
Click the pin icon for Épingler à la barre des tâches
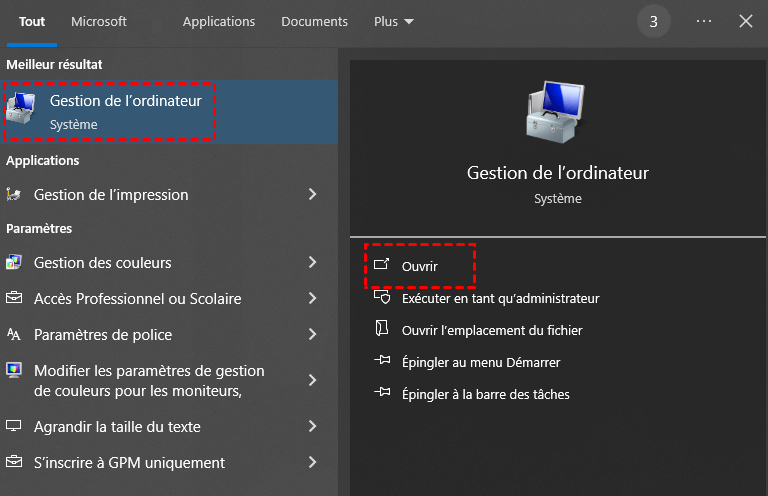coord(382,392)
